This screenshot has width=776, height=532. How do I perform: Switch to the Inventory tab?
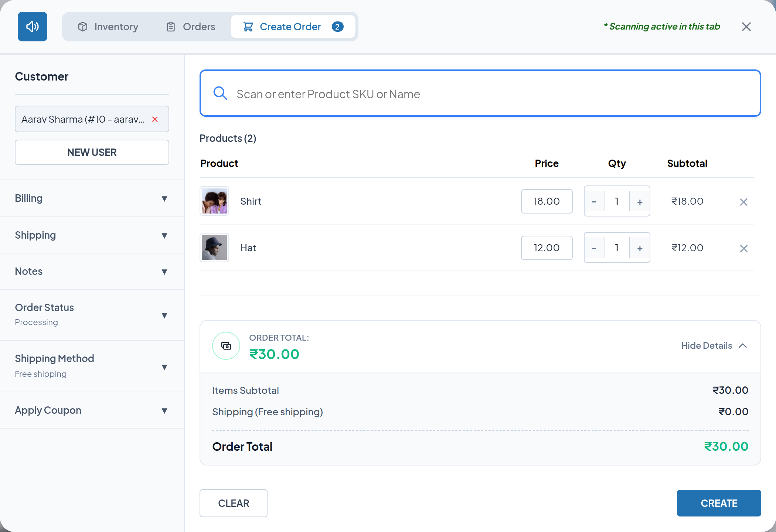click(x=108, y=27)
